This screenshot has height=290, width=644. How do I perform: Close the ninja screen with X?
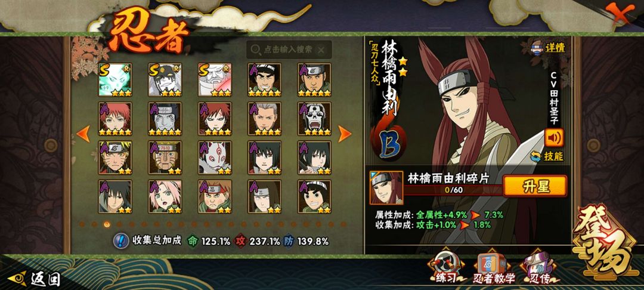(620, 13)
